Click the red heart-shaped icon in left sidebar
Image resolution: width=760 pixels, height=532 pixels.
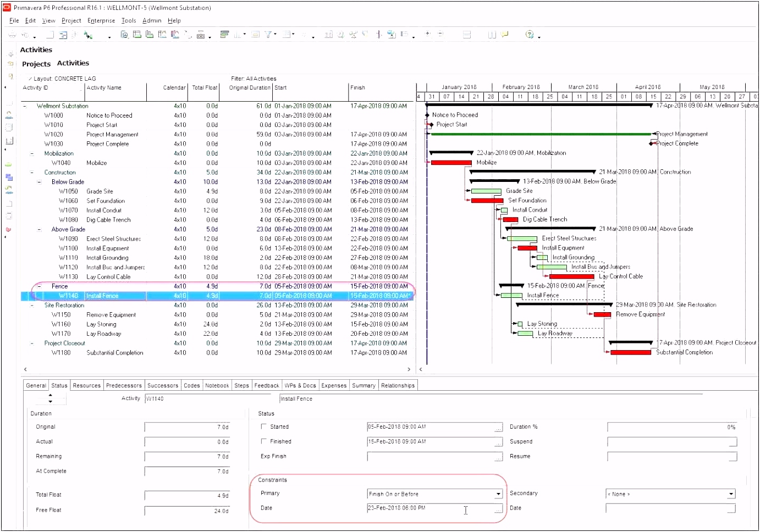9,230
